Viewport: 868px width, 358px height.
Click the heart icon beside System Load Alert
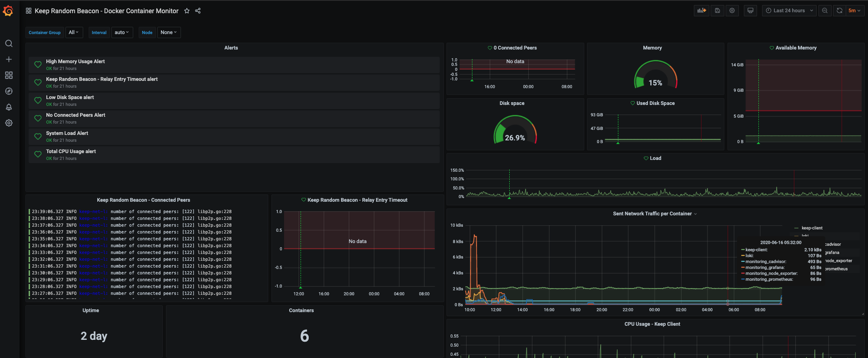coord(38,136)
